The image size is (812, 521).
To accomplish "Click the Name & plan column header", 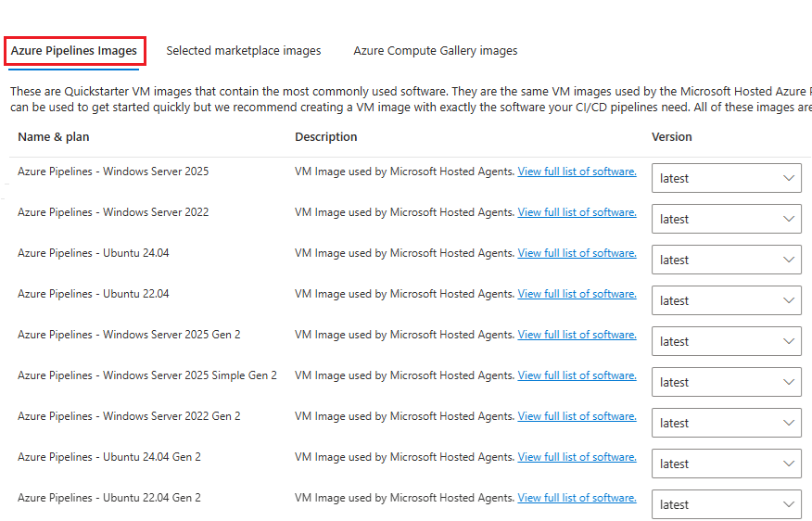I will 54,136.
